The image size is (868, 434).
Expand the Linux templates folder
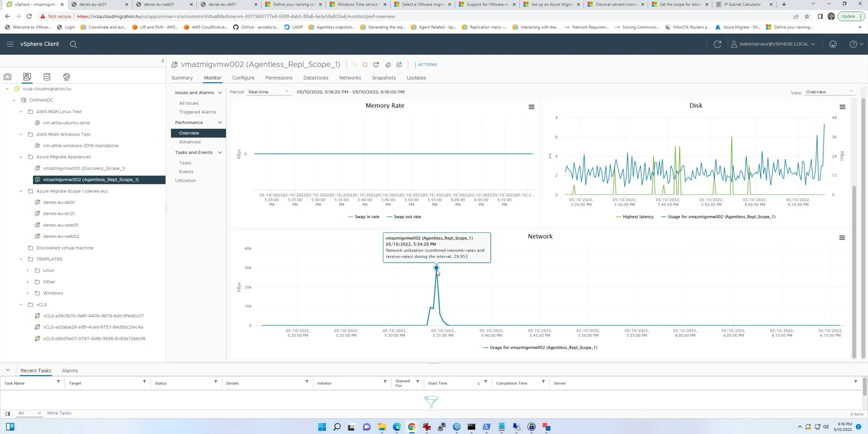[28, 270]
